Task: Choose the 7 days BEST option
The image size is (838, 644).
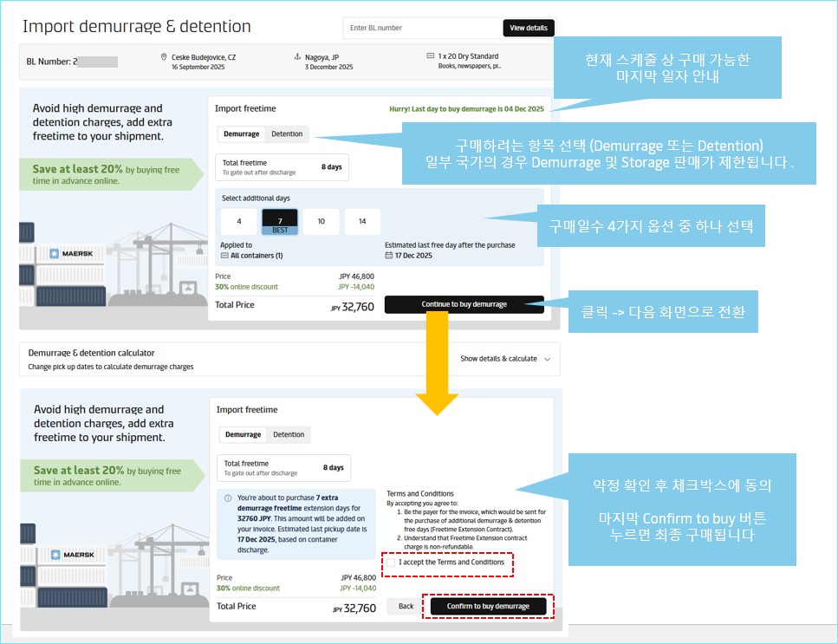Action: tap(280, 221)
